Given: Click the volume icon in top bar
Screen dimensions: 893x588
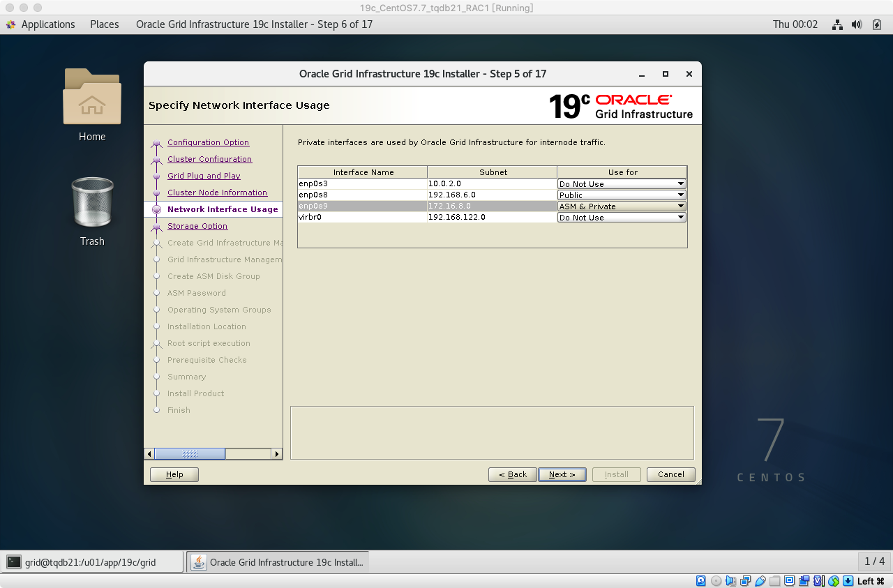Looking at the screenshot, I should click(x=857, y=24).
